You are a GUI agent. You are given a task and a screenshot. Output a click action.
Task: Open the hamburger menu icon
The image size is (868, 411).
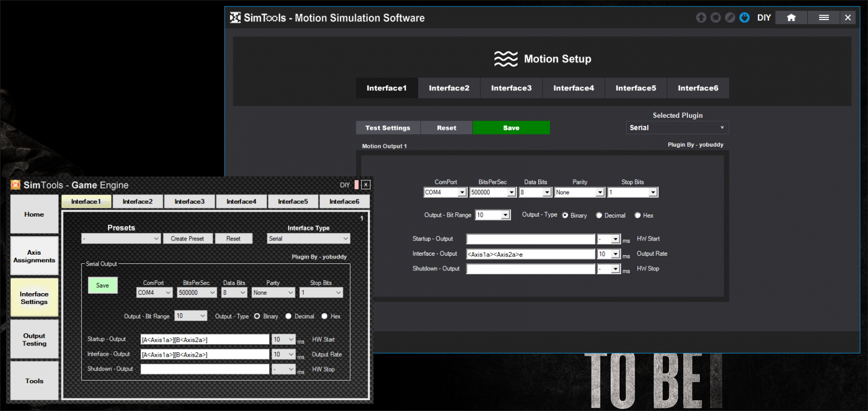coord(824,18)
